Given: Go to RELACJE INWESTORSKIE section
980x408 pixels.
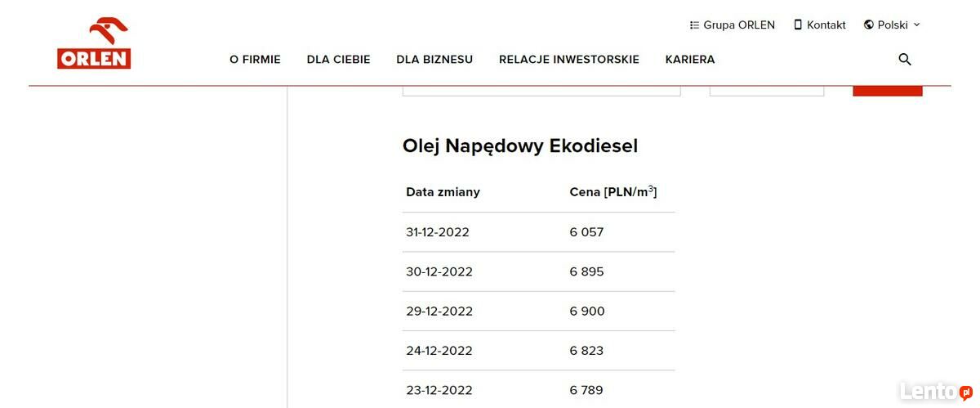Looking at the screenshot, I should point(568,60).
